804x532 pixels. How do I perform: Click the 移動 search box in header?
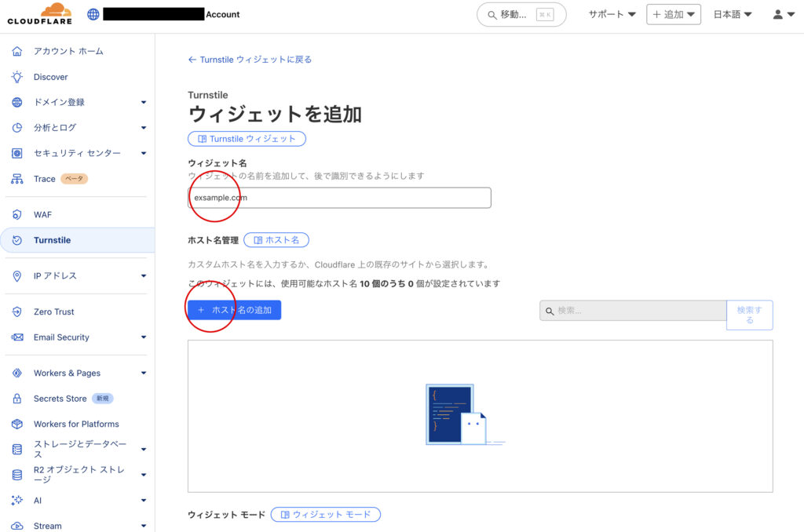521,14
